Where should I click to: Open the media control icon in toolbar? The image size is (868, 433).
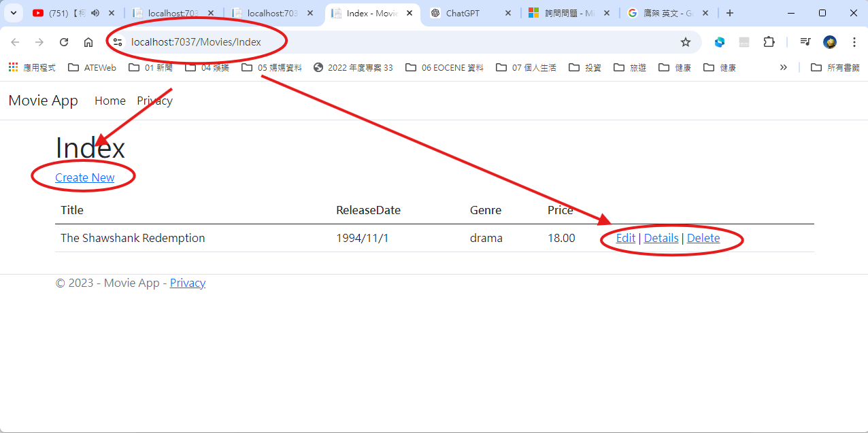point(805,42)
